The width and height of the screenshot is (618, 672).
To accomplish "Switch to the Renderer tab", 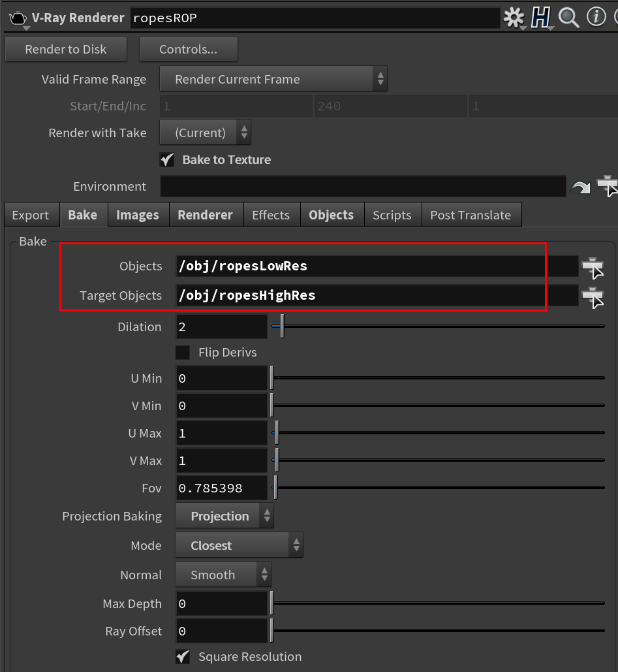I will click(x=205, y=215).
